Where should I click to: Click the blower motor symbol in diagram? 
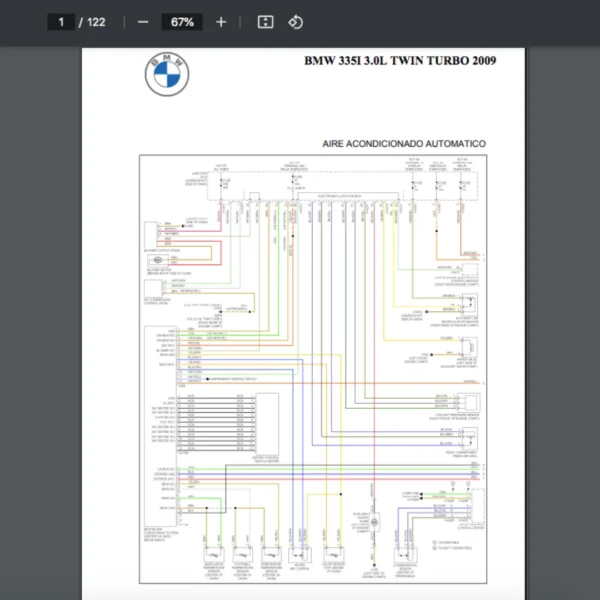click(155, 258)
